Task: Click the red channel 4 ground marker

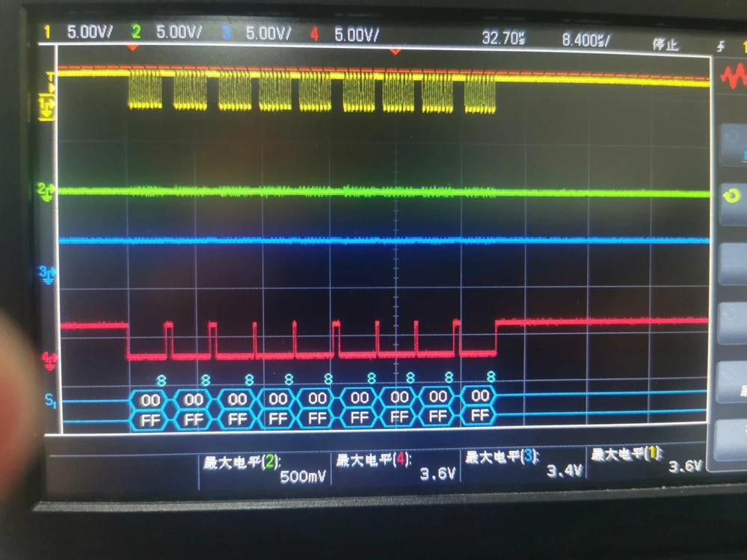Action: click(49, 360)
